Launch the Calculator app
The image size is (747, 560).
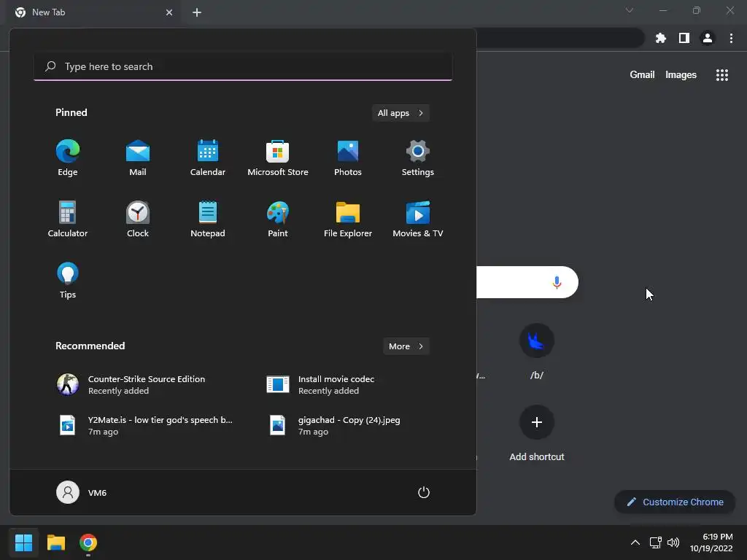click(68, 219)
